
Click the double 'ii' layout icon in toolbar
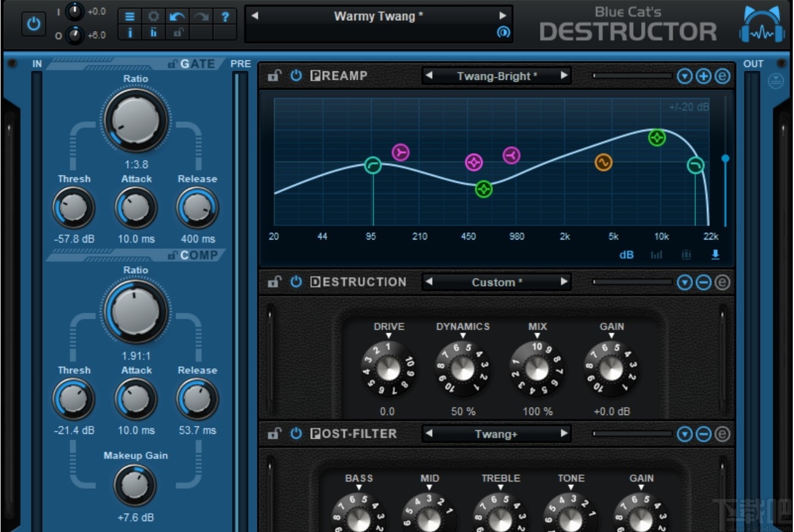click(154, 33)
